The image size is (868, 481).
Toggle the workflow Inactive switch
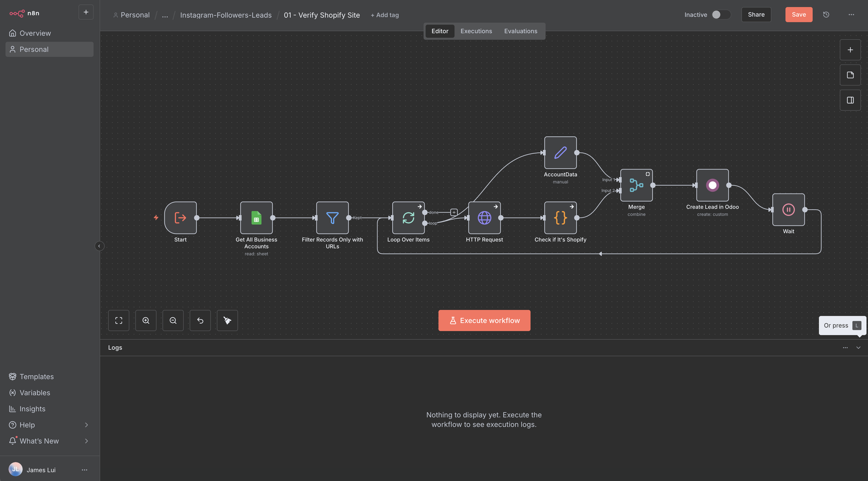[x=721, y=14]
